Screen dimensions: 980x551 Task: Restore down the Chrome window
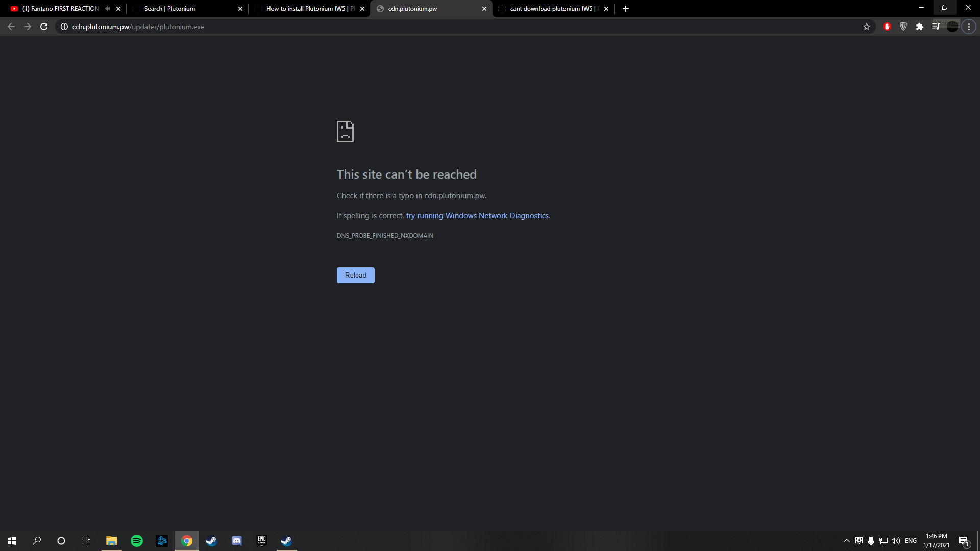pos(945,8)
